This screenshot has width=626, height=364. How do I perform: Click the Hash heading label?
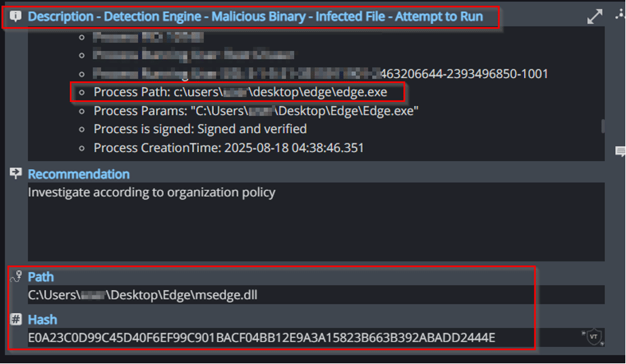coord(42,320)
